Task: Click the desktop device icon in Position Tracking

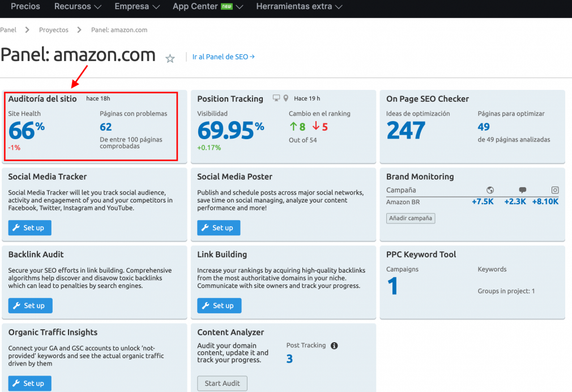Action: coord(276,98)
